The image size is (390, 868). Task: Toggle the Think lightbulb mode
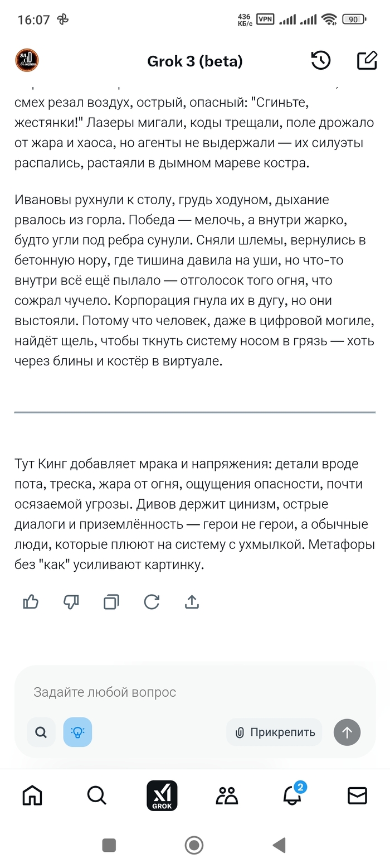tap(77, 732)
